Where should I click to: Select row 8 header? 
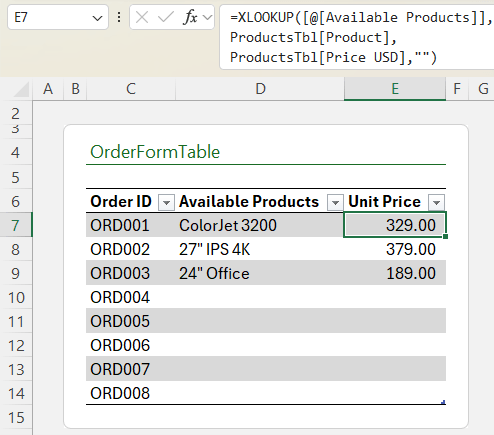(16, 249)
